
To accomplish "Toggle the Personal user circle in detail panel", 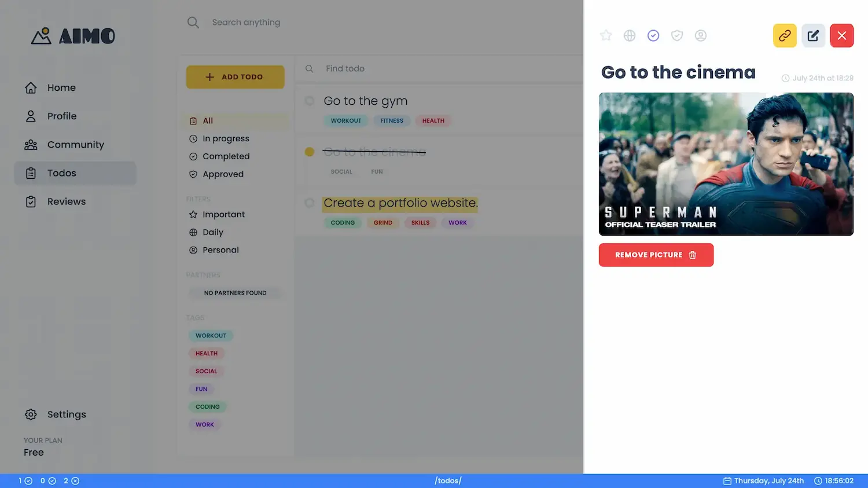I will [701, 36].
